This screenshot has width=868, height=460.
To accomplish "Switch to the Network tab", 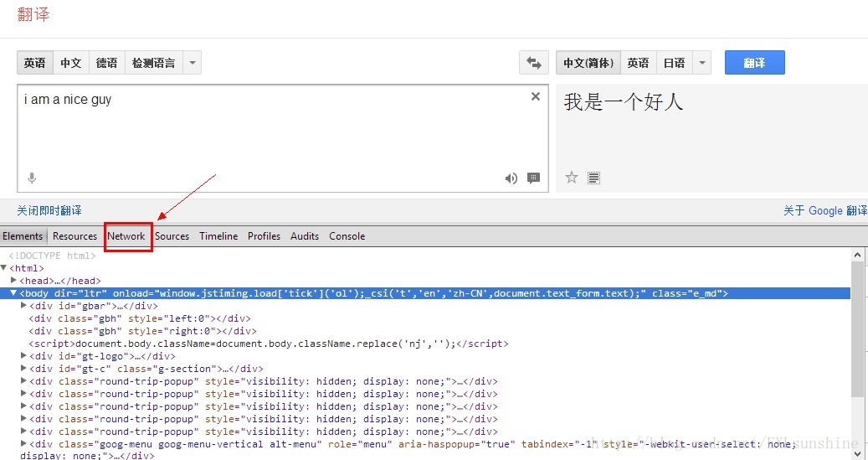I will [x=126, y=236].
